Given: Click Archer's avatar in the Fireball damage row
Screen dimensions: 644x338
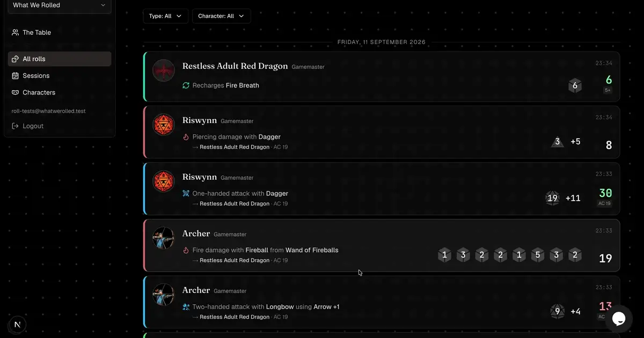Looking at the screenshot, I should coord(164,238).
